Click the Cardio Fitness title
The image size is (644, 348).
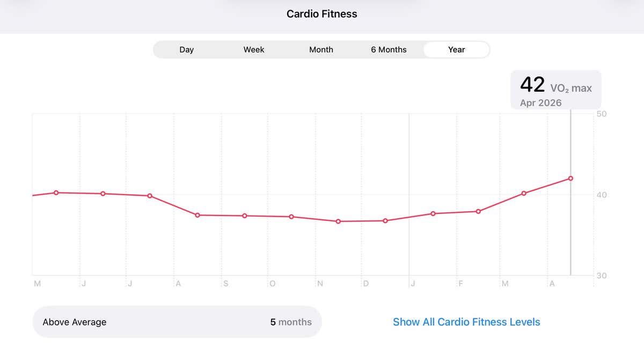tap(321, 13)
